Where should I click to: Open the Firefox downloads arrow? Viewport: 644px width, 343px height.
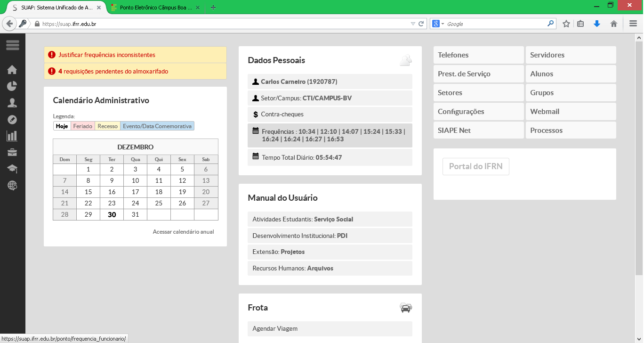[x=597, y=24]
